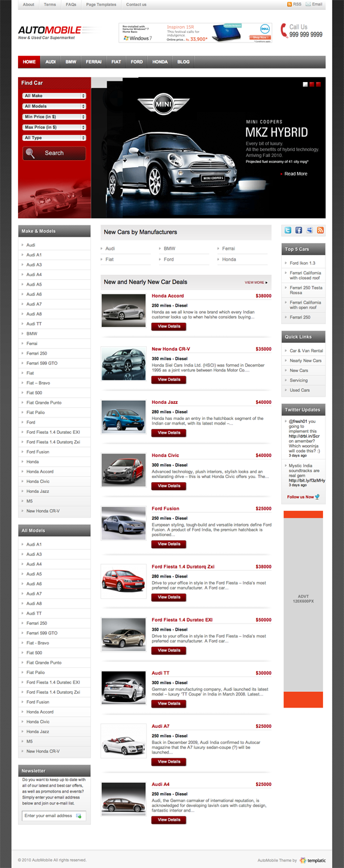The width and height of the screenshot is (344, 868).
Task: Open the Honda Civic listing title
Action: point(166,455)
